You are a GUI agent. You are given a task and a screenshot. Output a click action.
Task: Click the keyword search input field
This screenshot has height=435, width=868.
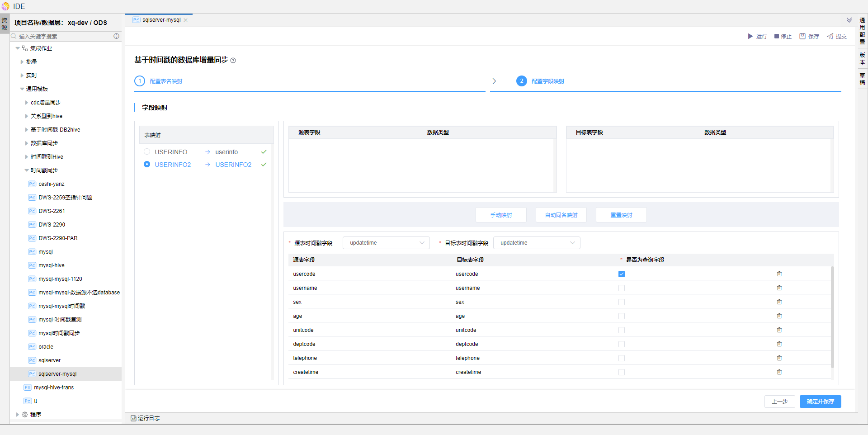(x=63, y=36)
